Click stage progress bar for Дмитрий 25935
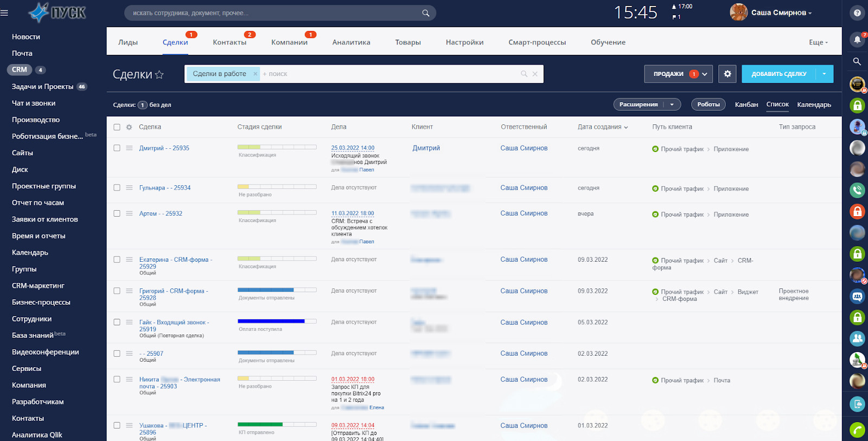The image size is (868, 441). point(277,147)
